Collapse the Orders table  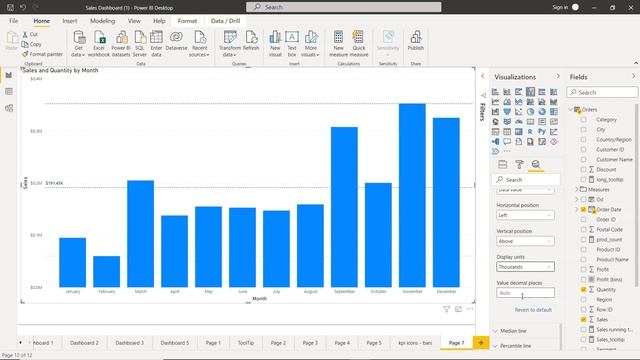571,109
